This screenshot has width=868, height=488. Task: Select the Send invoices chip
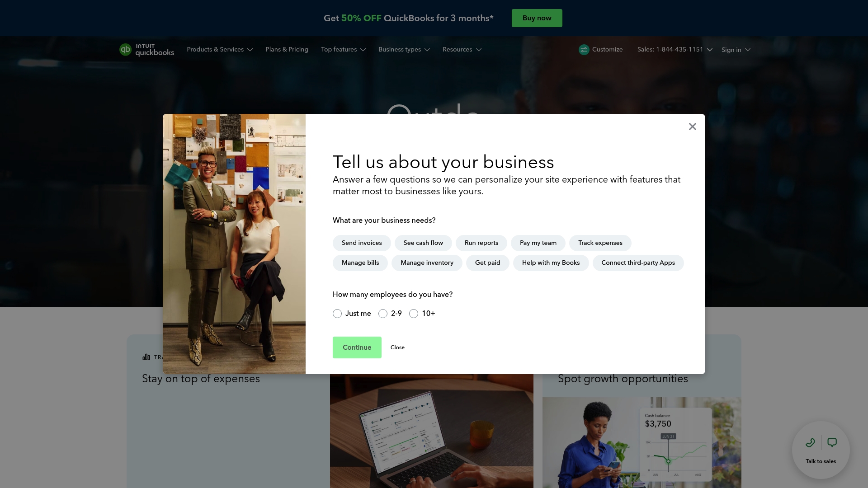(362, 243)
